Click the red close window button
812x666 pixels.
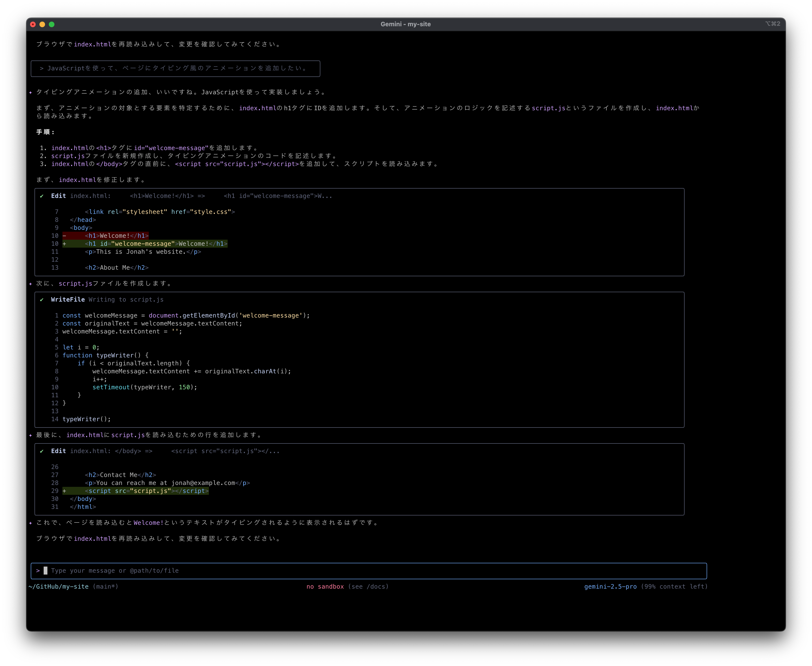click(x=33, y=24)
